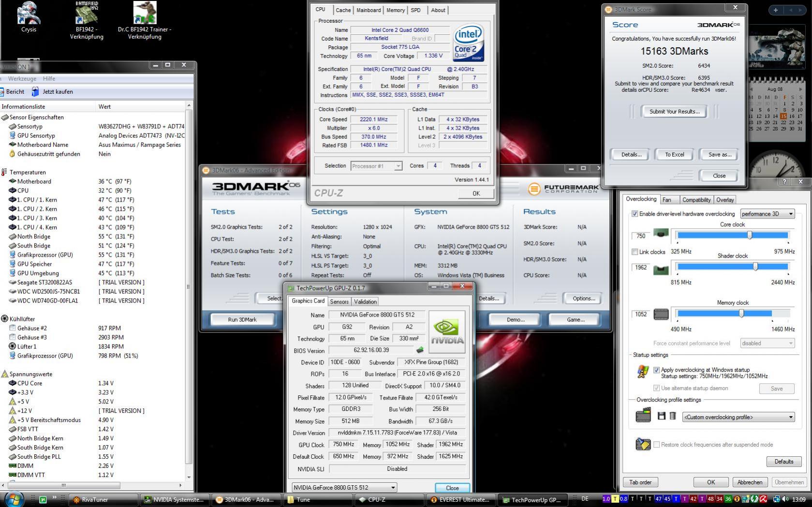Open the performance 3D dropdown
The width and height of the screenshot is (812, 507).
(768, 214)
